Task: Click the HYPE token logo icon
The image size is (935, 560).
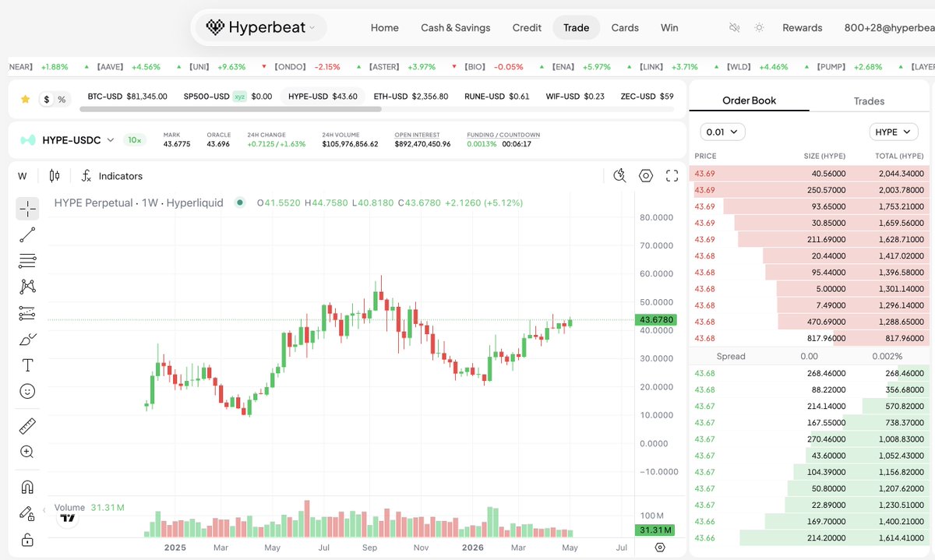Action: click(x=28, y=140)
